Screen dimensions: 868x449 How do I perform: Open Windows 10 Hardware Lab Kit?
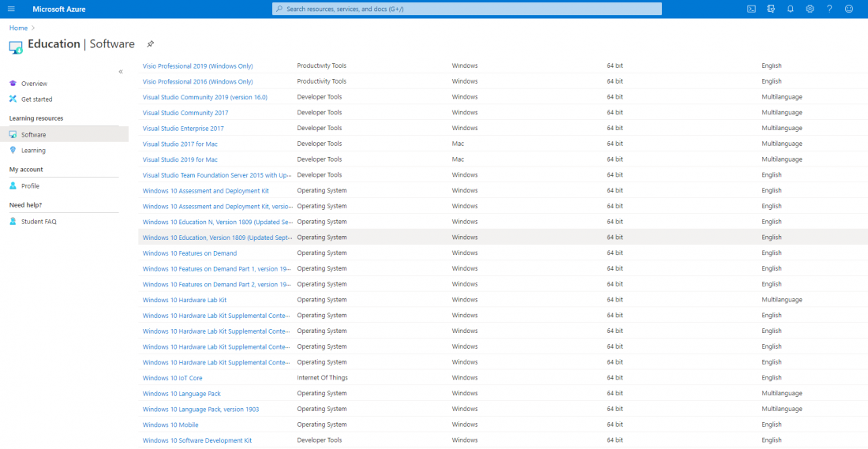pos(185,300)
